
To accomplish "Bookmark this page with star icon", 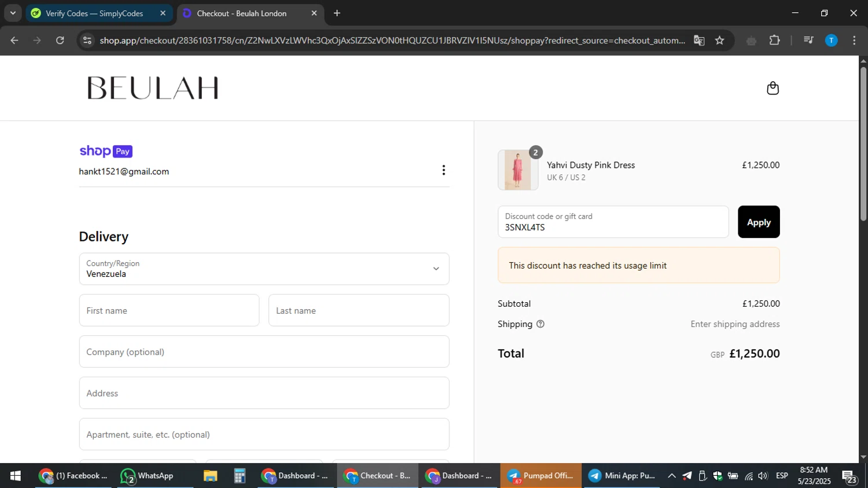I will coord(719,41).
